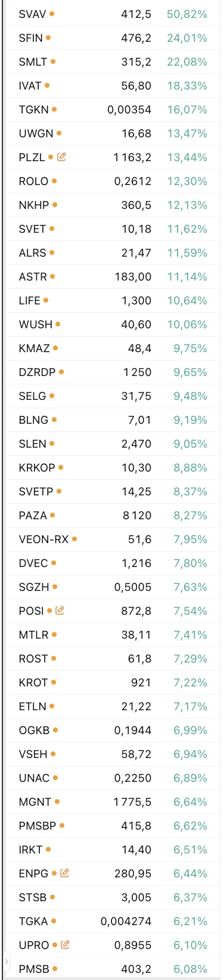Click the edit note icon next to ENPG

[x=64, y=873]
